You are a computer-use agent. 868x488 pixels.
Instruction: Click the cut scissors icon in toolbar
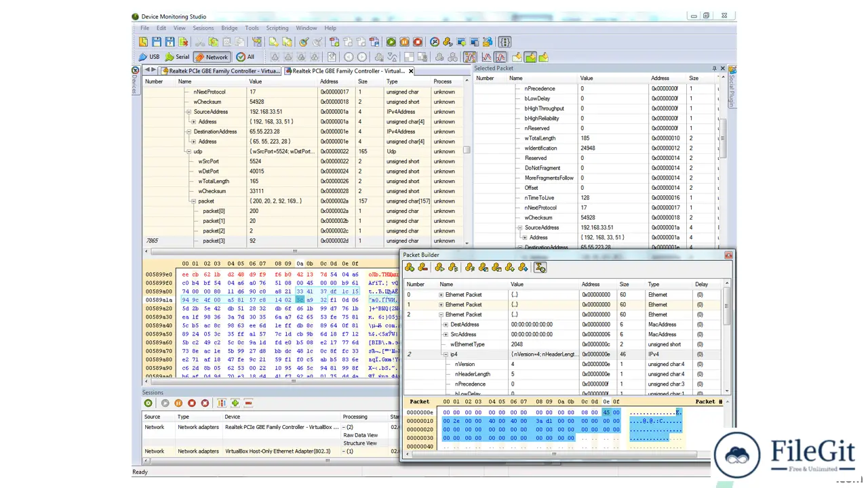point(199,42)
